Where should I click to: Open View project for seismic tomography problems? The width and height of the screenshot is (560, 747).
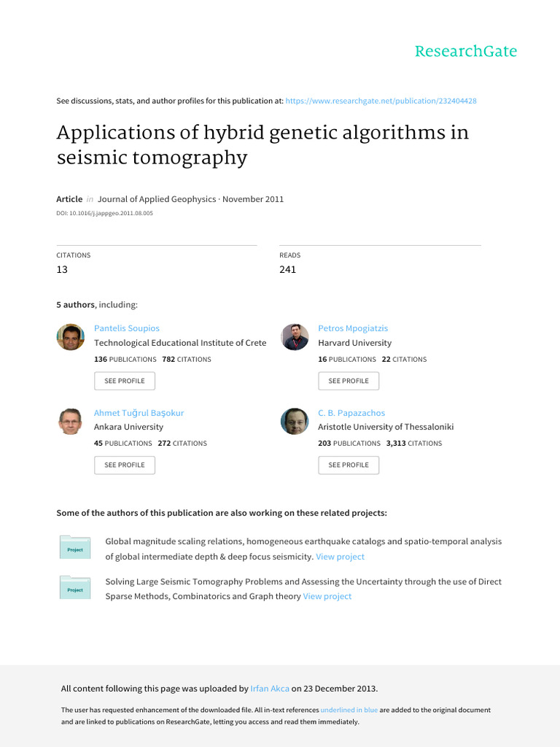[327, 596]
